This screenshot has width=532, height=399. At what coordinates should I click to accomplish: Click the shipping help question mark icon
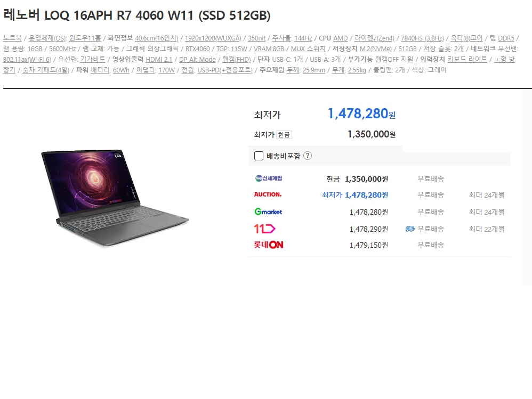(x=308, y=156)
